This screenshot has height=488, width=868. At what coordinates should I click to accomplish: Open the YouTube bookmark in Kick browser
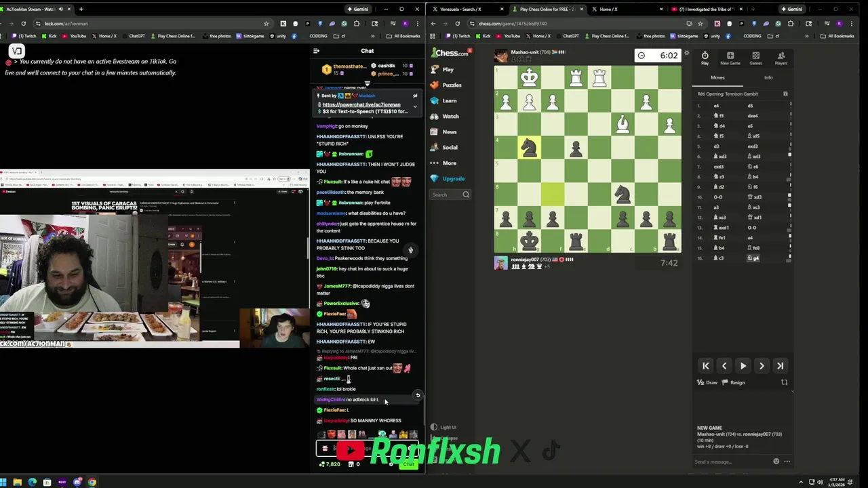click(x=75, y=36)
